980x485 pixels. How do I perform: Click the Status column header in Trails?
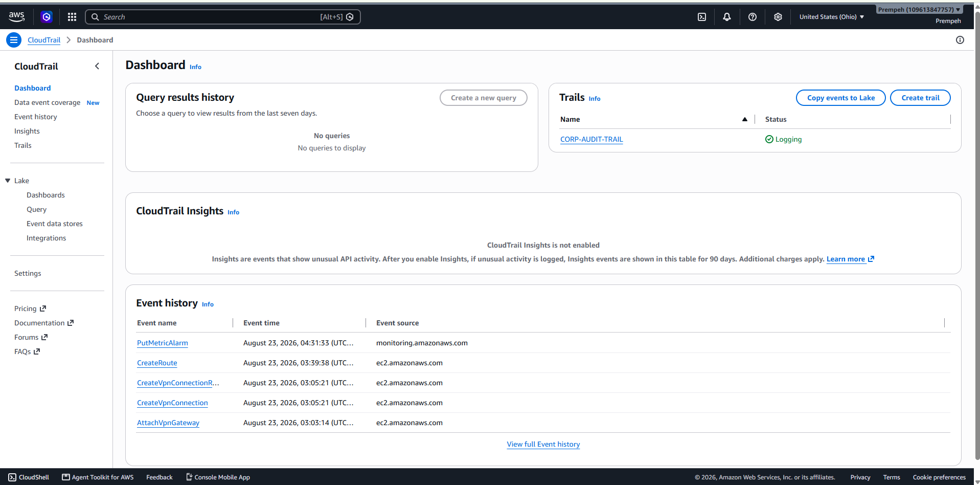point(776,119)
